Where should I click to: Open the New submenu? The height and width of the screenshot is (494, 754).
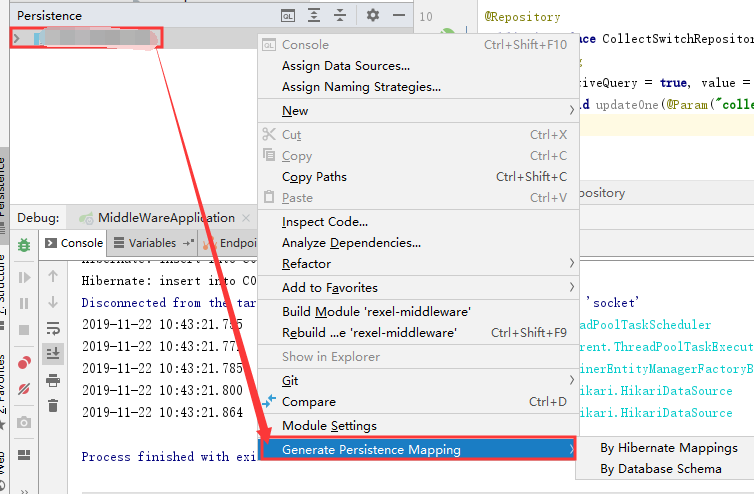tap(418, 111)
